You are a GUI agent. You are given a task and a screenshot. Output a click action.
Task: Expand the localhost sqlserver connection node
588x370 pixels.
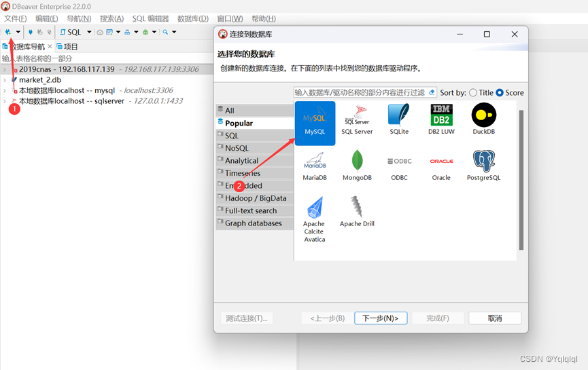tap(5, 100)
